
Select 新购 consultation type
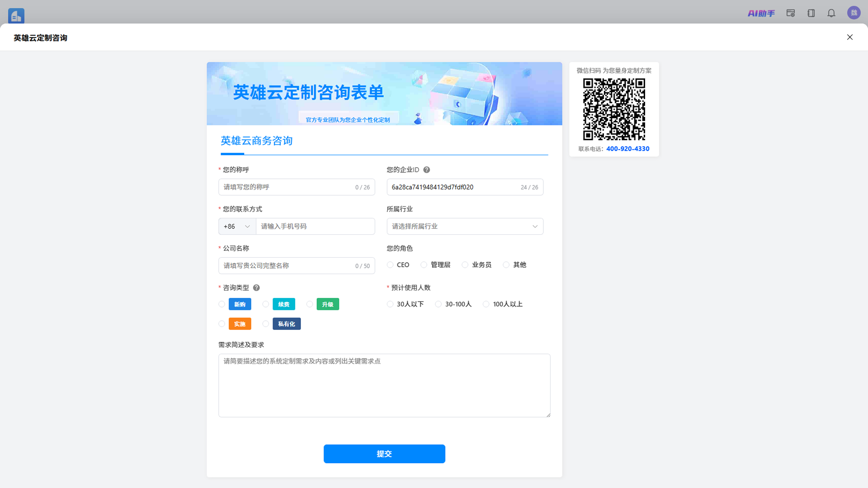coord(222,304)
